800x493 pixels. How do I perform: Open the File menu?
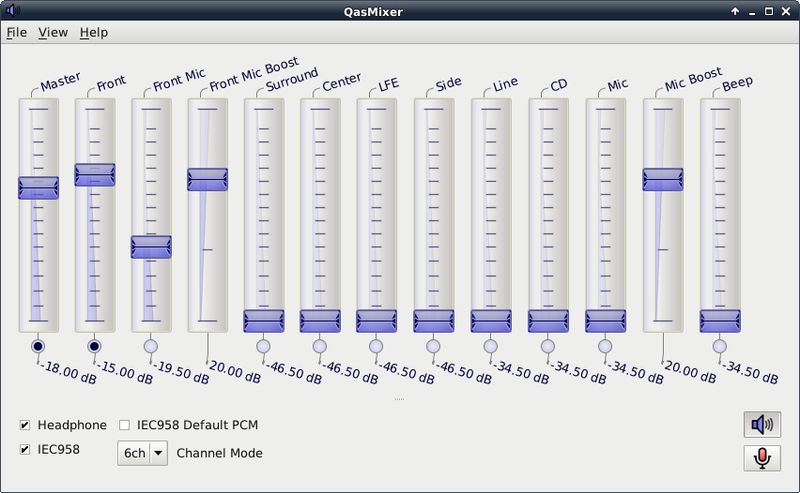[x=16, y=33]
